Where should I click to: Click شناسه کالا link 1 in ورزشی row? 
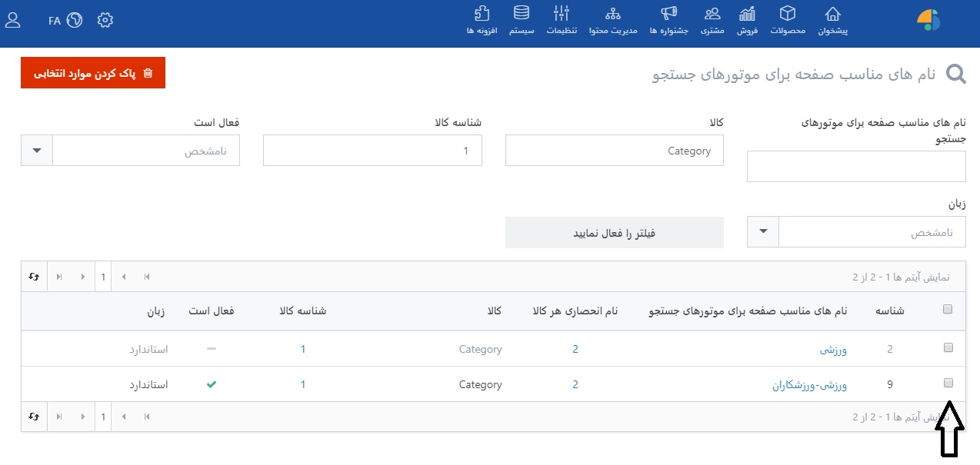pos(303,349)
